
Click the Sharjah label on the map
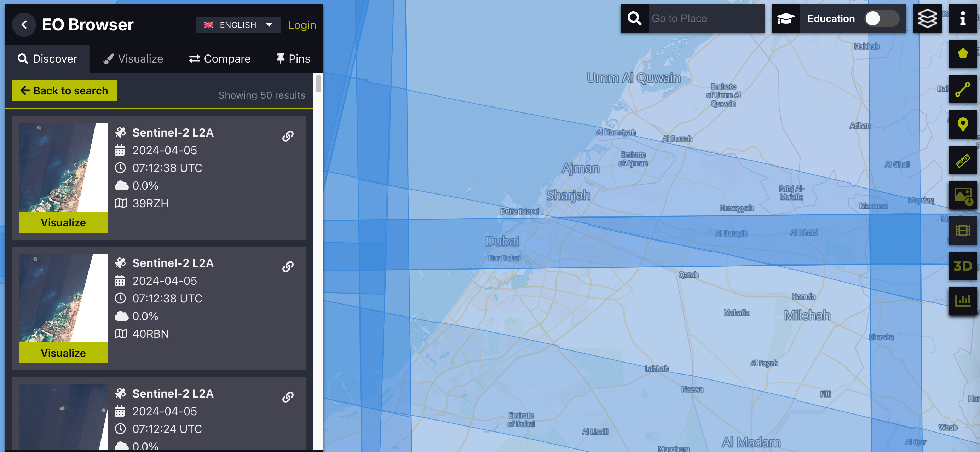tap(568, 195)
